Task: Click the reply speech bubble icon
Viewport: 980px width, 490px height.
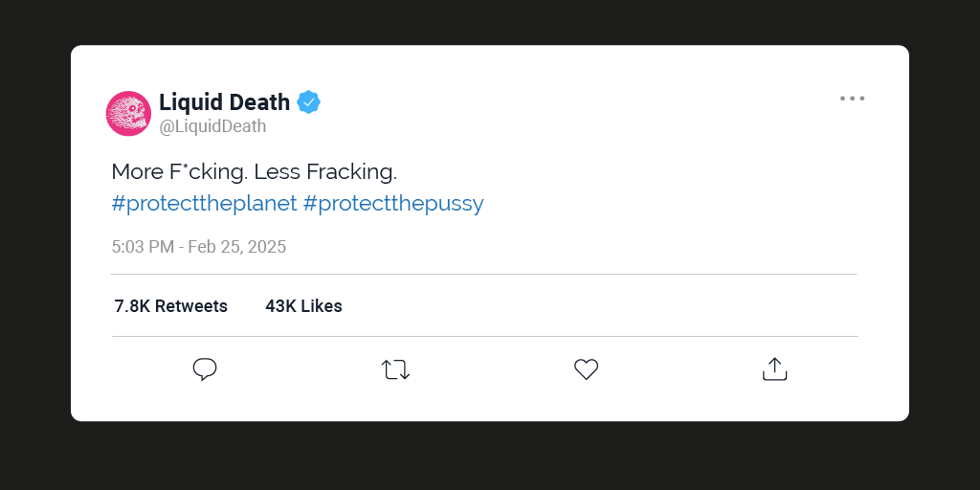Action: [205, 369]
